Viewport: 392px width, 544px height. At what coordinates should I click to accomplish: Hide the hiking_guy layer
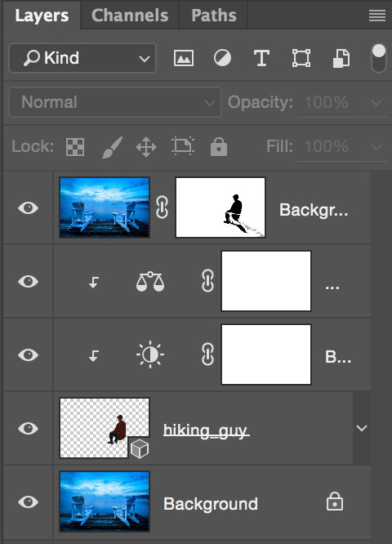pos(28,428)
